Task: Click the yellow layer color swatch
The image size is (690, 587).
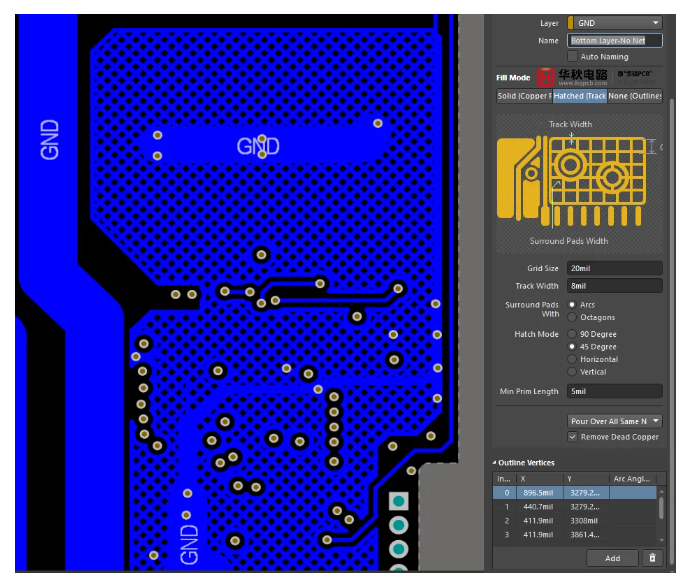Action: tap(571, 23)
